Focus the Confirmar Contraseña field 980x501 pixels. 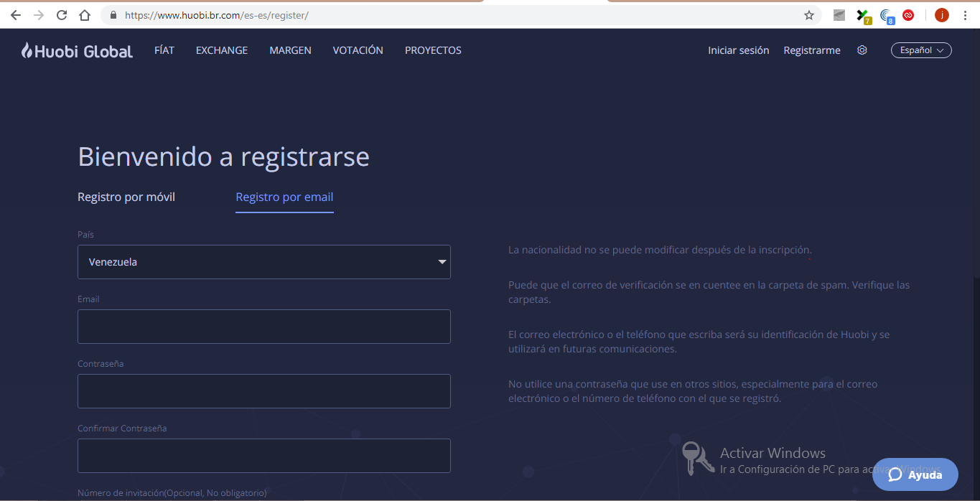tap(264, 456)
